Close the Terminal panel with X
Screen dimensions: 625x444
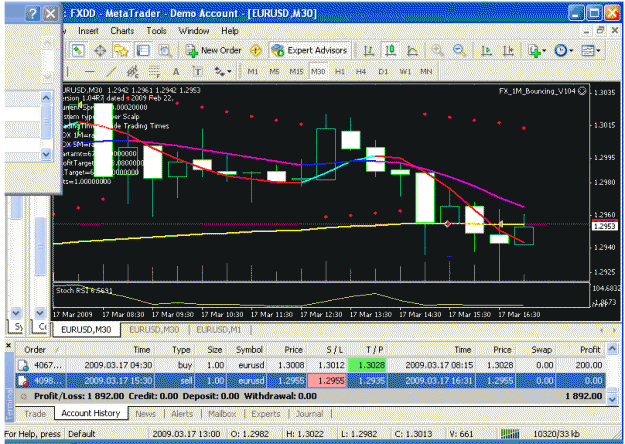coord(8,345)
